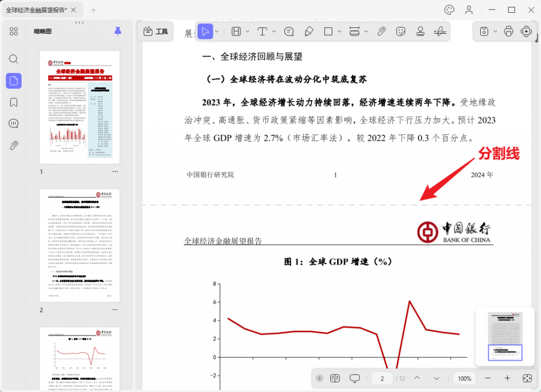Open more options for page 1 thumbnail
The width and height of the screenshot is (541, 392).
[x=115, y=172]
